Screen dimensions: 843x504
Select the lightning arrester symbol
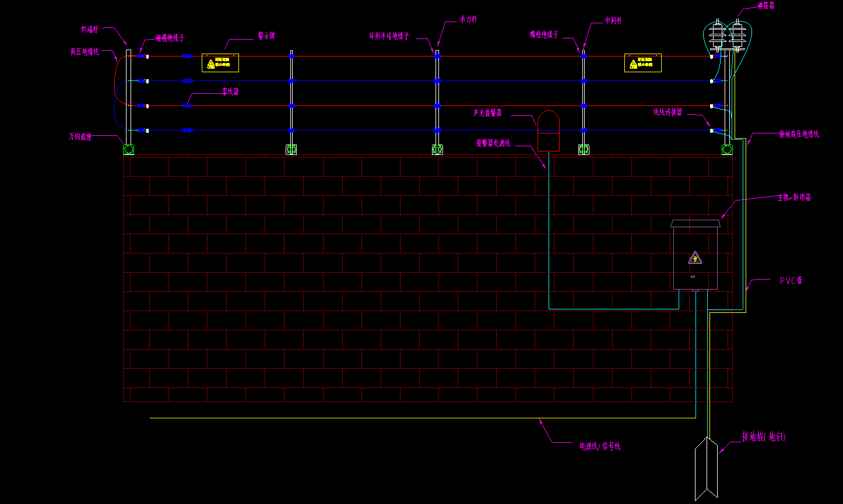729,35
